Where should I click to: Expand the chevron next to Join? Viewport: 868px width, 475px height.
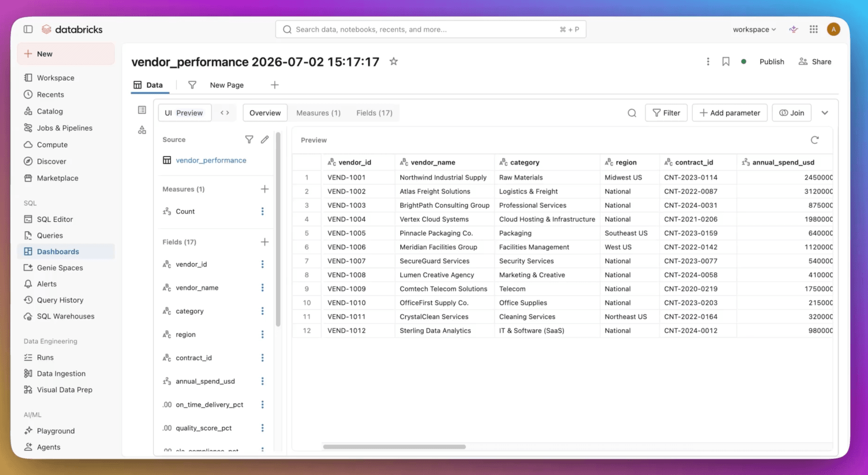tap(825, 113)
